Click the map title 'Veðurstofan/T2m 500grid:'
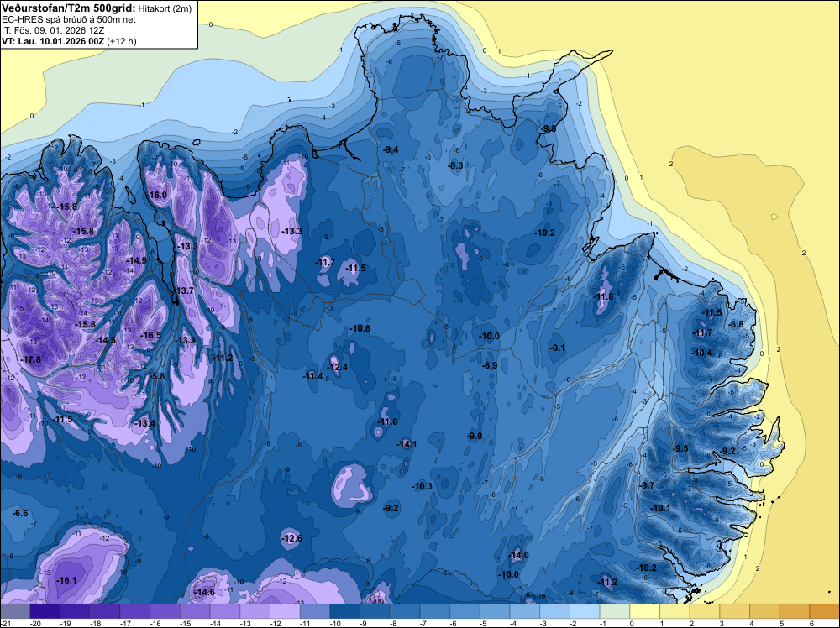 tap(69, 8)
